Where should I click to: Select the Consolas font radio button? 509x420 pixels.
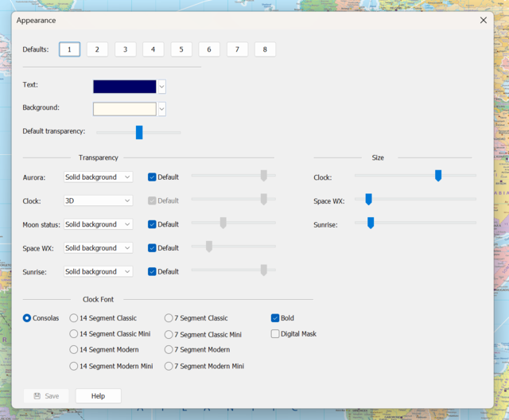27,318
